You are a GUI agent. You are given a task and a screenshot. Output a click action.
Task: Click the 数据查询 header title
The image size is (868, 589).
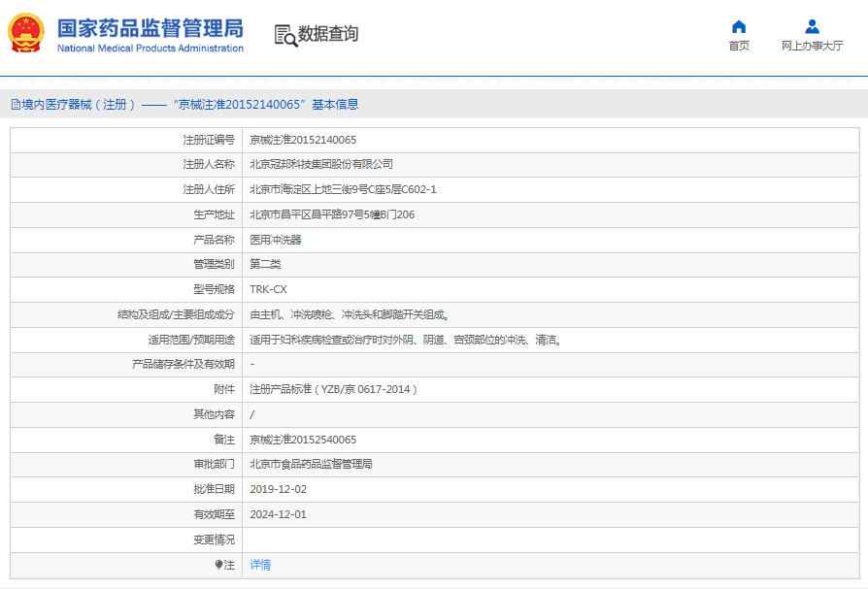(x=328, y=34)
